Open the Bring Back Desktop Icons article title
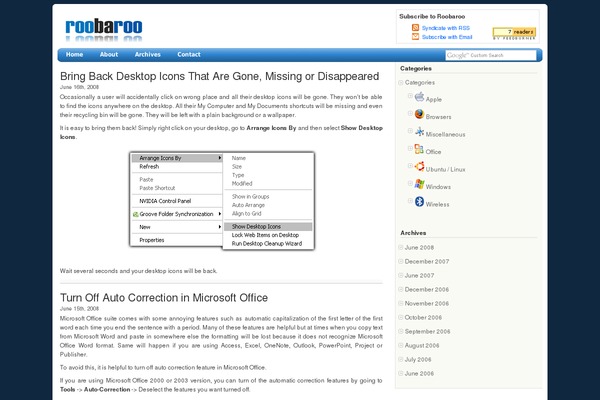Viewport: 600px width, 400px height. pyautogui.click(x=219, y=76)
